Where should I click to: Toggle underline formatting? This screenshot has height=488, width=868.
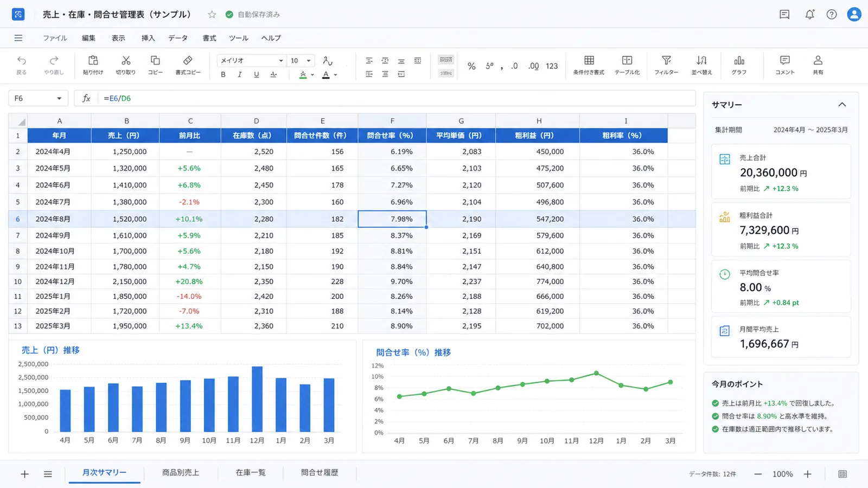tap(256, 75)
